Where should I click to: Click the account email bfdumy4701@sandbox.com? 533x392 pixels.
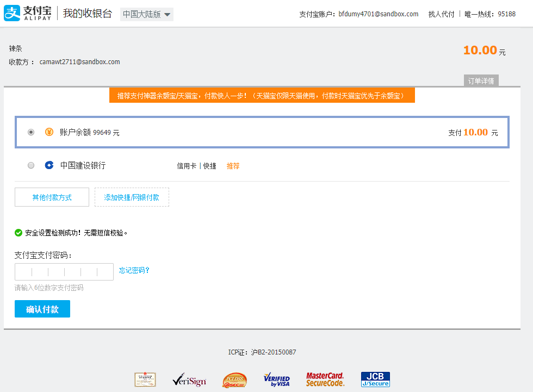(x=379, y=14)
